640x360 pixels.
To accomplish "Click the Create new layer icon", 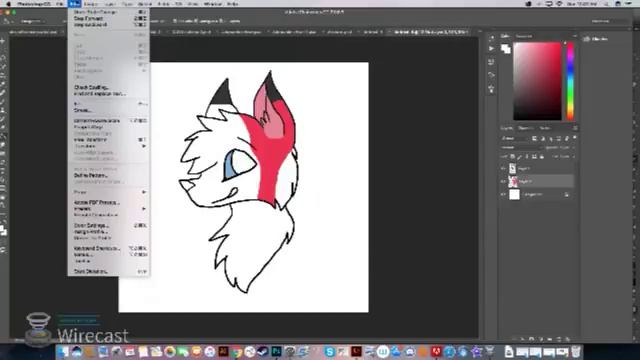I will pyautogui.click(x=558, y=339).
